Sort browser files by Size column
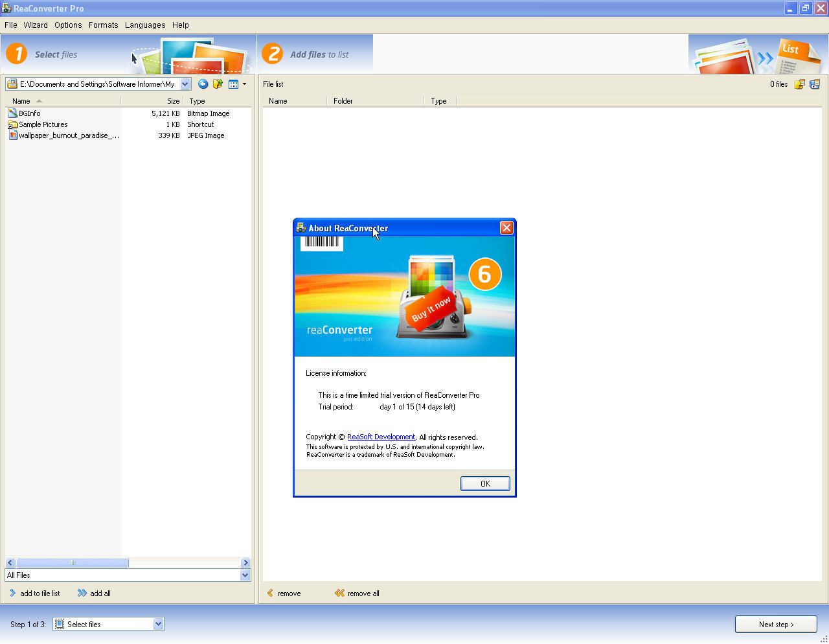 point(152,101)
